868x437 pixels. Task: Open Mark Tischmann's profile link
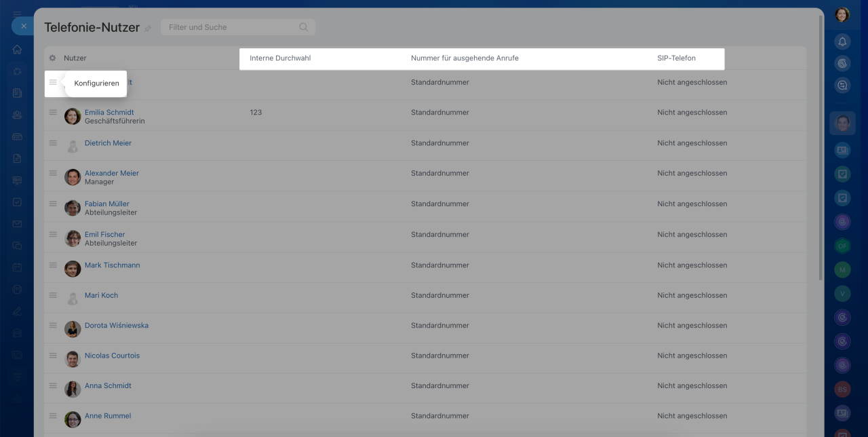point(113,265)
